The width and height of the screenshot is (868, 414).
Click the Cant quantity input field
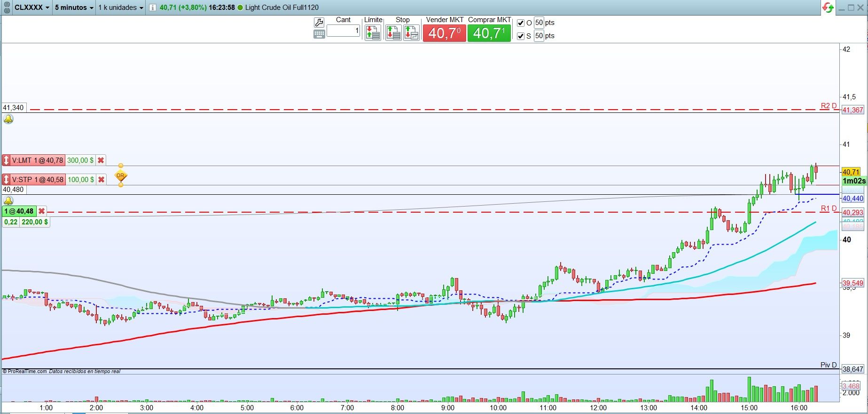[x=343, y=31]
